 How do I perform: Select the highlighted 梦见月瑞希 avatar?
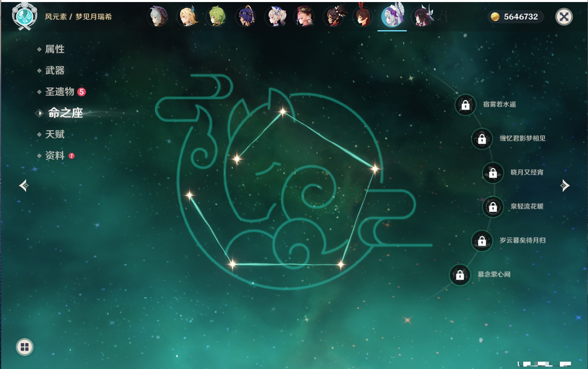(392, 16)
